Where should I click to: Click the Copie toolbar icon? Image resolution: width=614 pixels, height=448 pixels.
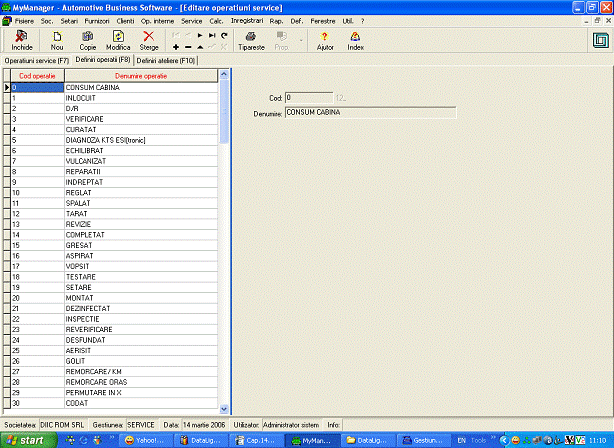(x=88, y=39)
